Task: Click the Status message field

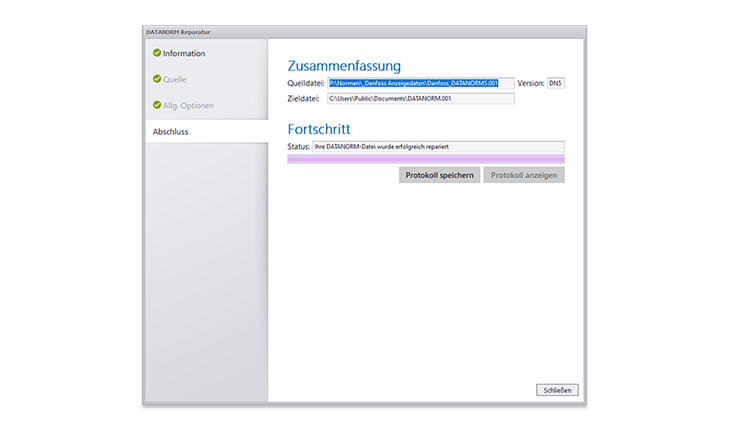Action: point(438,146)
